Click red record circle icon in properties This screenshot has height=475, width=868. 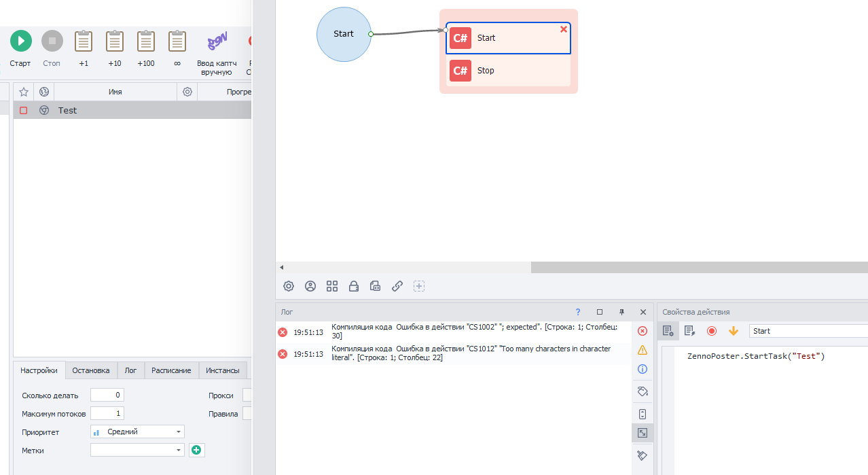point(712,331)
